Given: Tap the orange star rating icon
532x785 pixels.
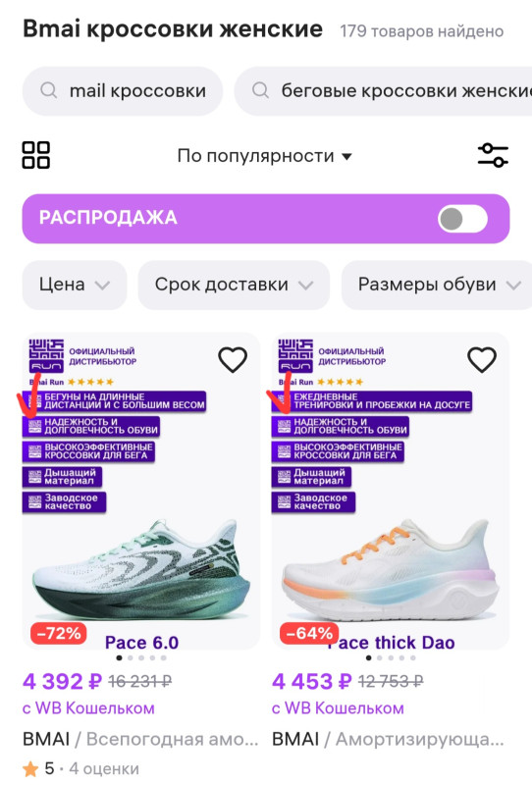Looking at the screenshot, I should 30,768.
